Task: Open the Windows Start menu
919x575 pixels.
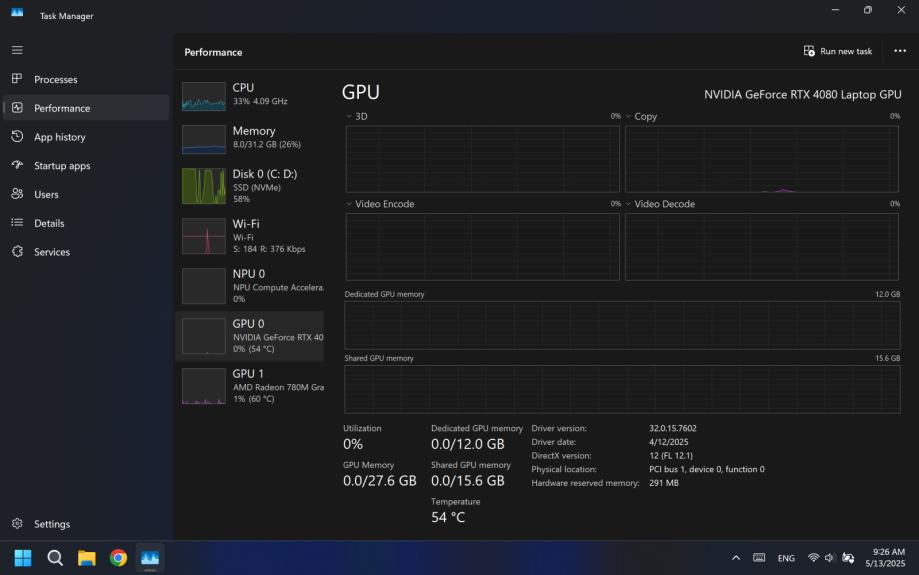Action: click(23, 557)
